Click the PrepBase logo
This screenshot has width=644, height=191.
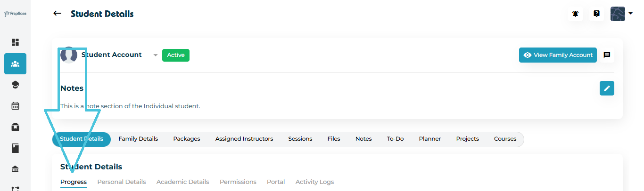(x=15, y=14)
